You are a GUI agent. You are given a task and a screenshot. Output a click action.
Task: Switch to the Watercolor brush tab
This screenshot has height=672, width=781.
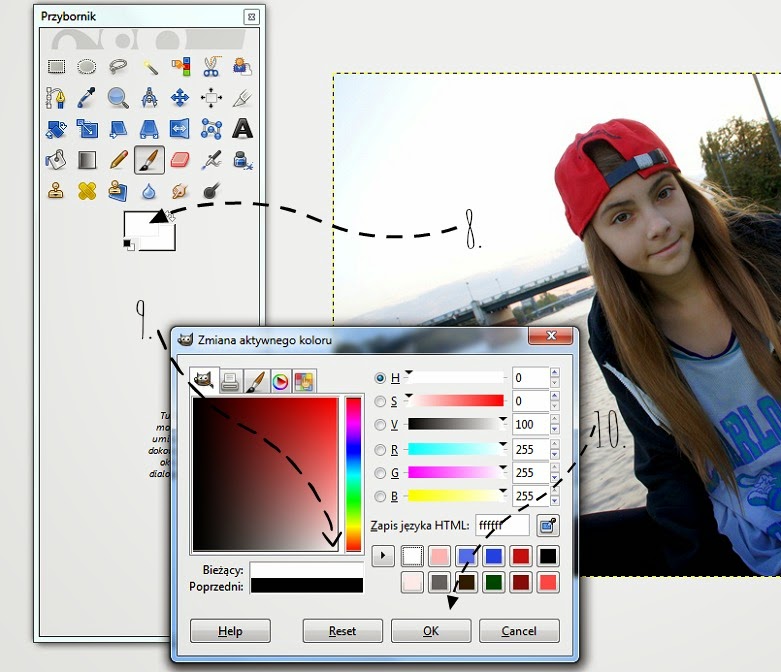[x=256, y=382]
